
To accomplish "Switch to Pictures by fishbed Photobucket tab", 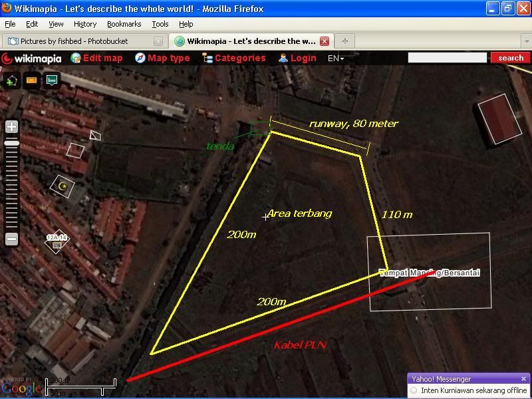I will (84, 41).
